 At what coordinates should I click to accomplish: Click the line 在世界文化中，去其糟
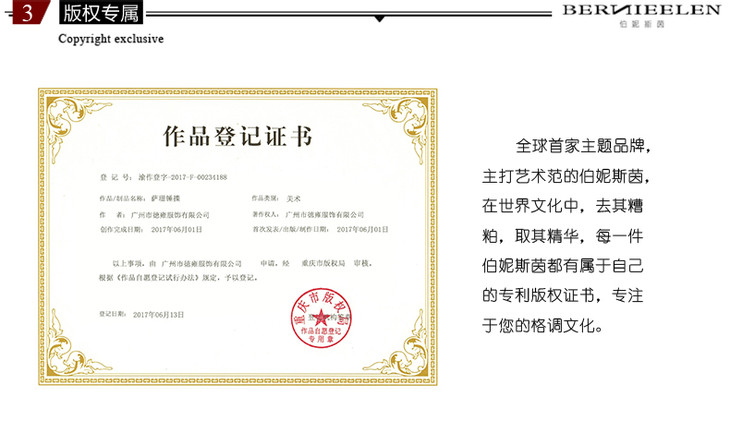coord(562,206)
